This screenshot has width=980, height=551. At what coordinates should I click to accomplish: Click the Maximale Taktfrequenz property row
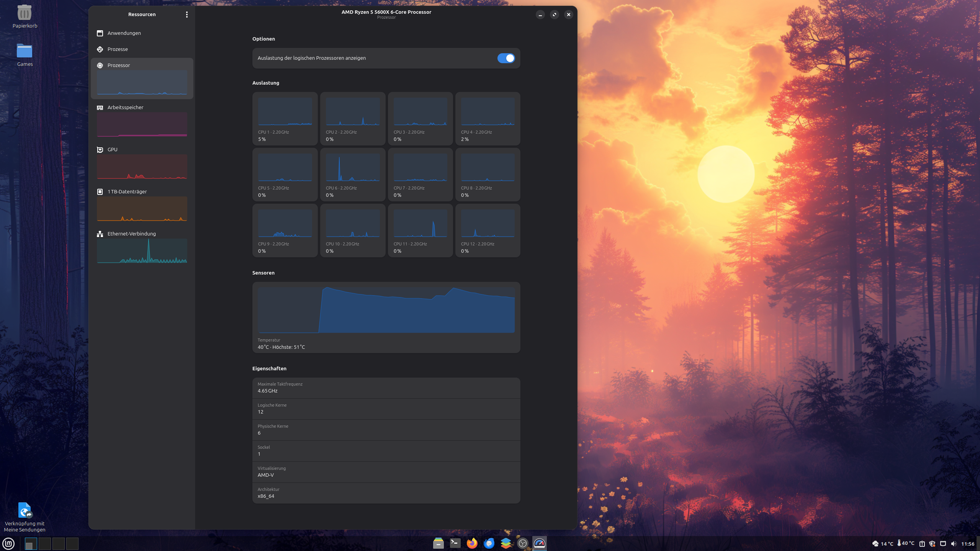click(x=386, y=387)
